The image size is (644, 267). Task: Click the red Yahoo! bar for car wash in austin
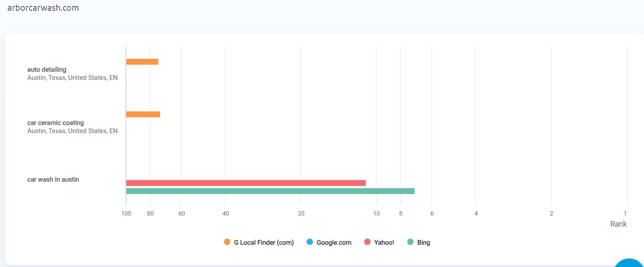pyautogui.click(x=246, y=183)
